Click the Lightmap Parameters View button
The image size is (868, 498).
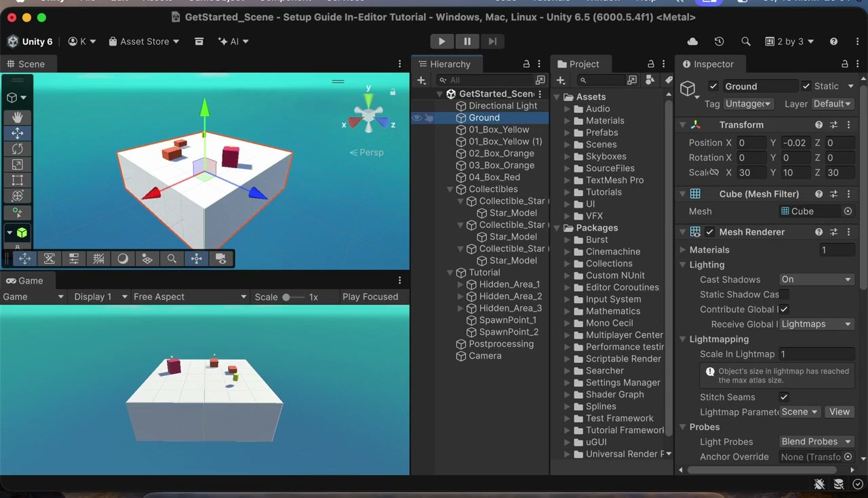pos(840,412)
